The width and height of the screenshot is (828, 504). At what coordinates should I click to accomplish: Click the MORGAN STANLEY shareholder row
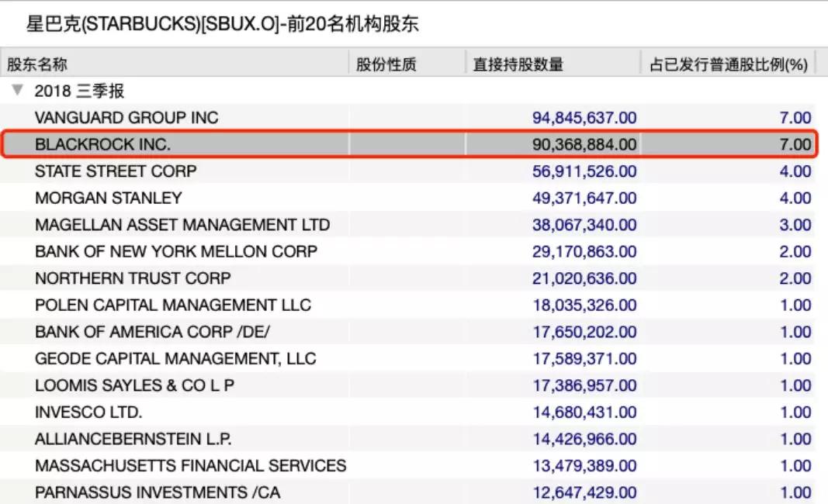[x=109, y=198]
